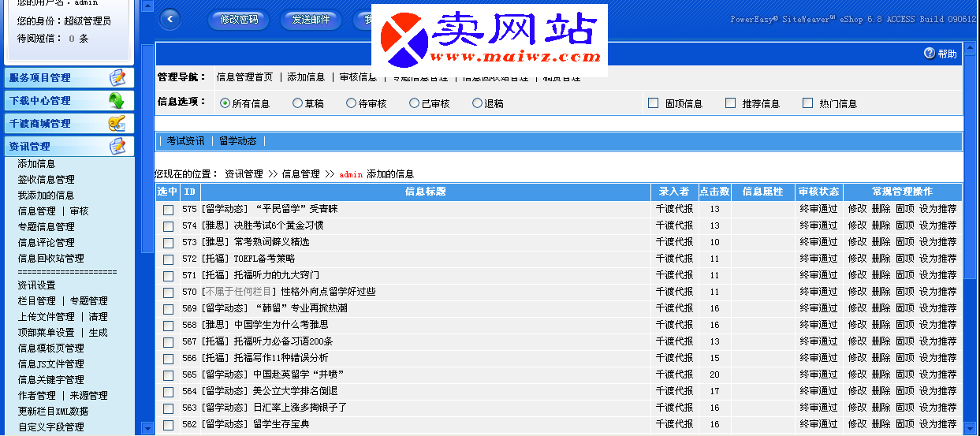
Task: Click the main panel scrollbar up arrow
Action: pyautogui.click(x=971, y=49)
